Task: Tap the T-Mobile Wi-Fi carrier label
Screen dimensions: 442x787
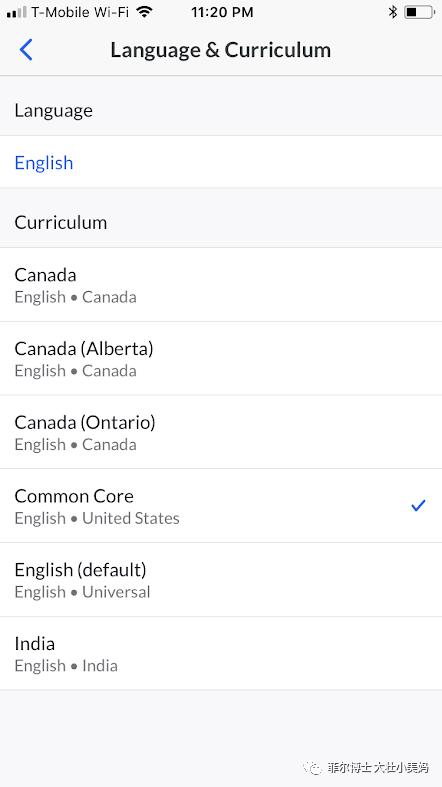Action: 80,13
